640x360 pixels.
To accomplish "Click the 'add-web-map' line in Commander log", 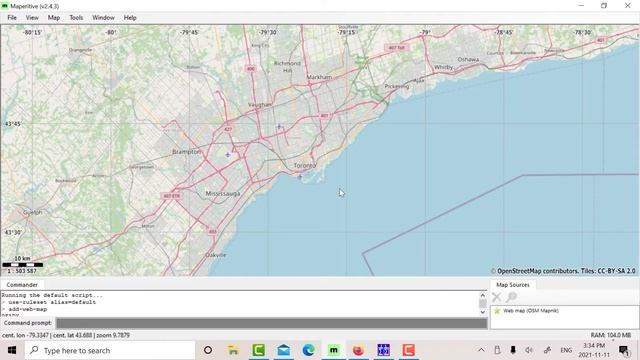I will [28, 309].
